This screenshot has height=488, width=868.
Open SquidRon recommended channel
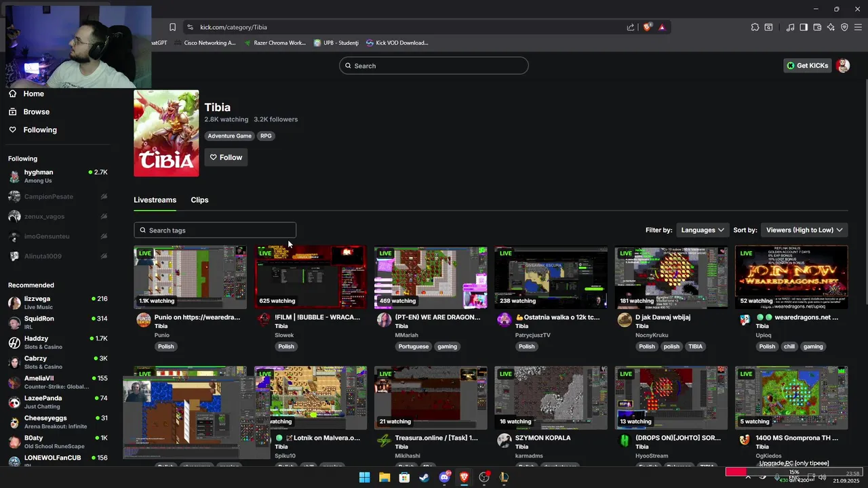[58, 323]
